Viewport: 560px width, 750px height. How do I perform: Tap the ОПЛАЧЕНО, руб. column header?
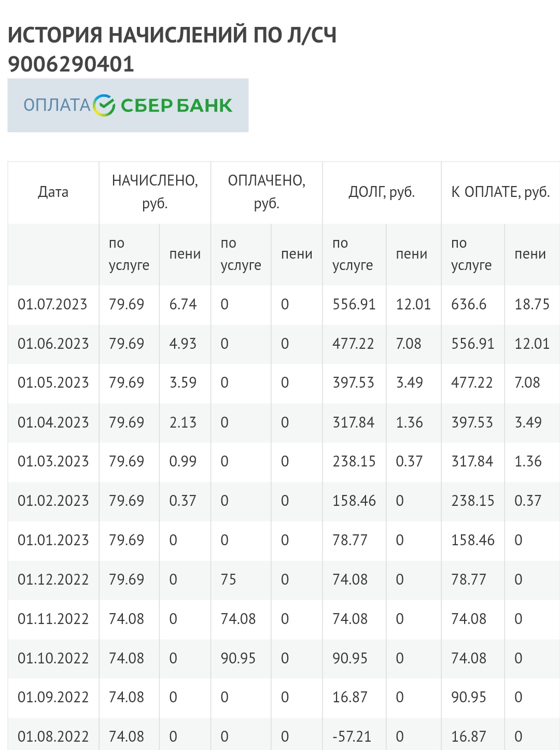pos(267,192)
